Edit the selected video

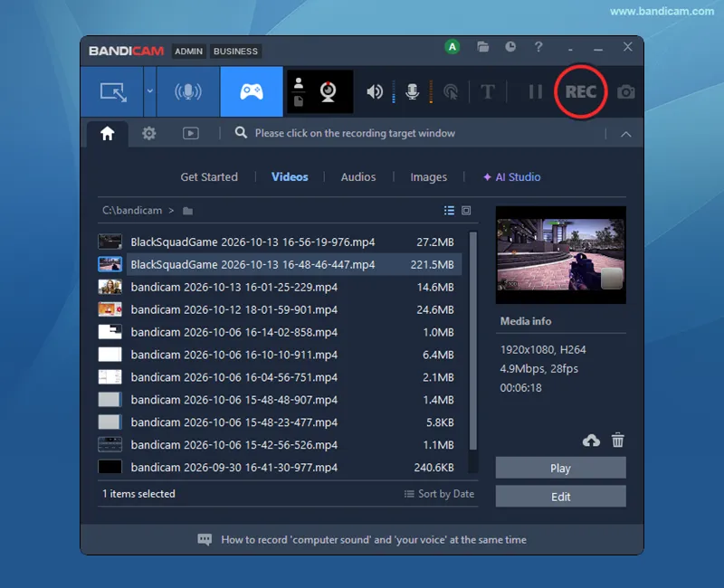point(560,497)
